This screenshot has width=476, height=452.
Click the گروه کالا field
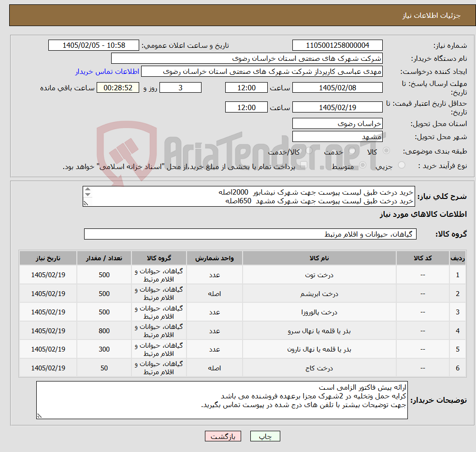coord(250,234)
